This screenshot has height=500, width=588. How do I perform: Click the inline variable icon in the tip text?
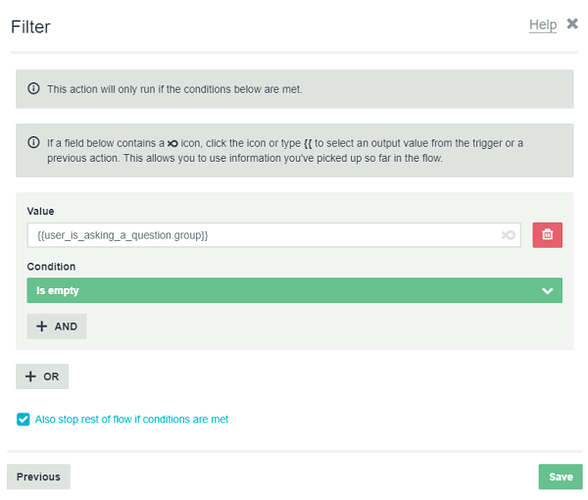click(x=172, y=143)
